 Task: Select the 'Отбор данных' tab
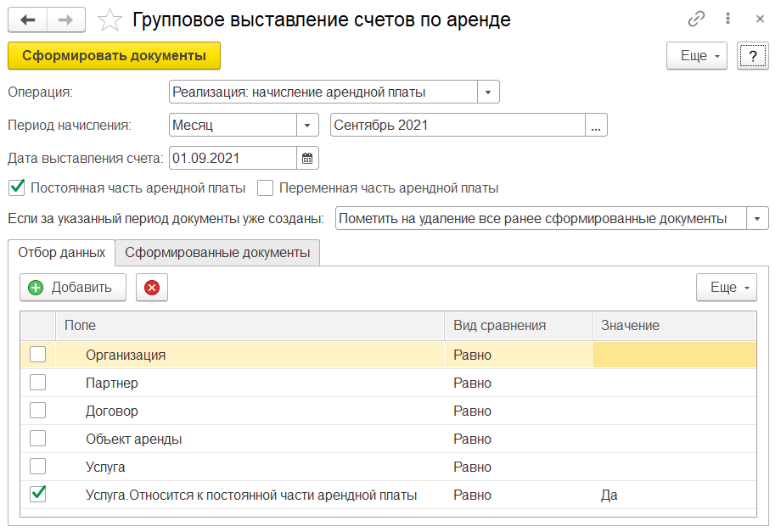(61, 253)
